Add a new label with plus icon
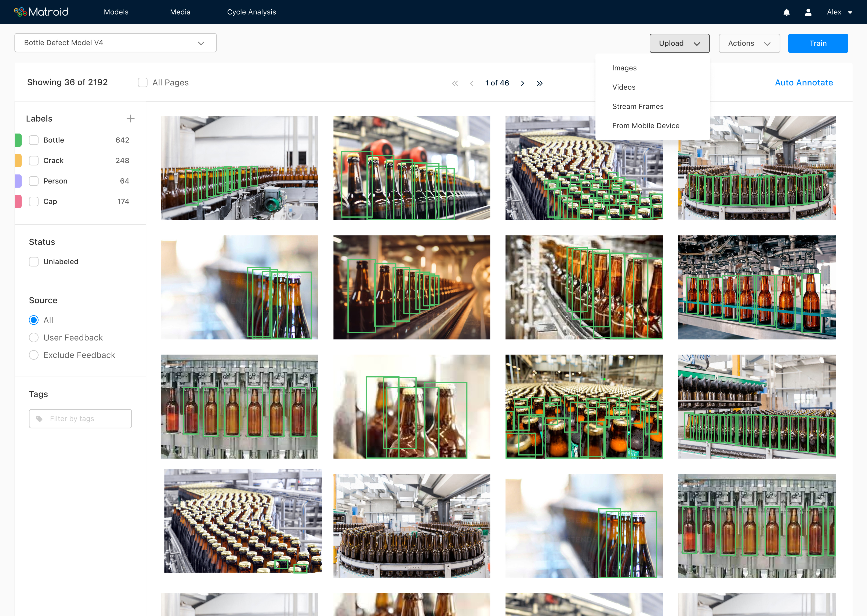 (131, 119)
